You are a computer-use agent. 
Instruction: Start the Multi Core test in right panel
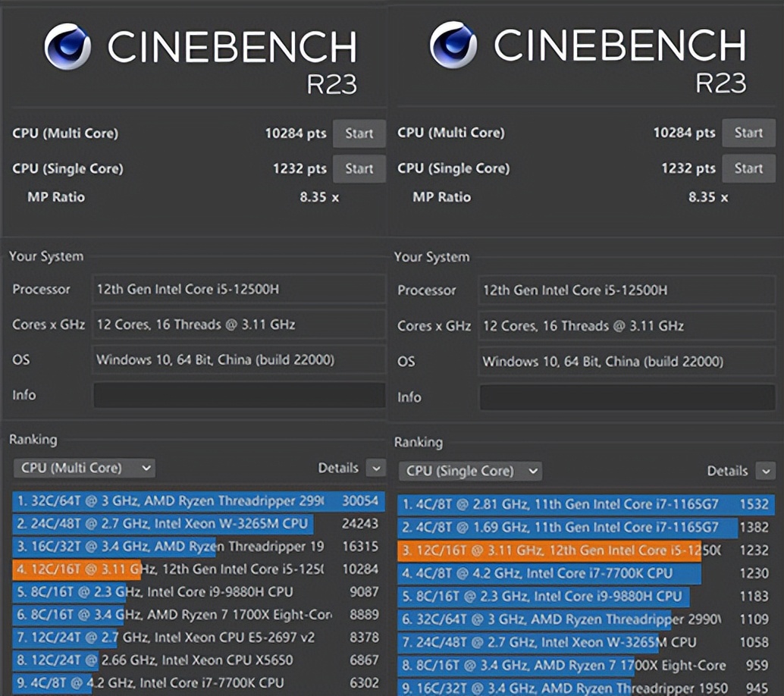pyautogui.click(x=748, y=133)
